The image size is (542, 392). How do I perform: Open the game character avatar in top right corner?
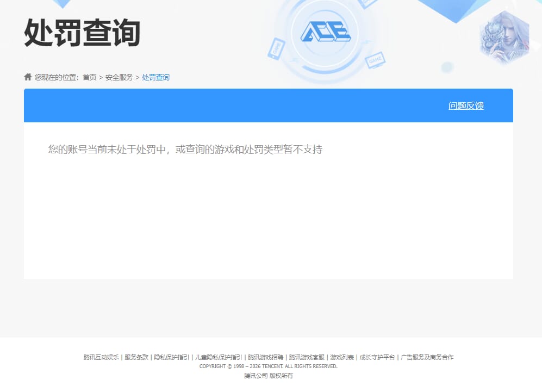tap(504, 37)
